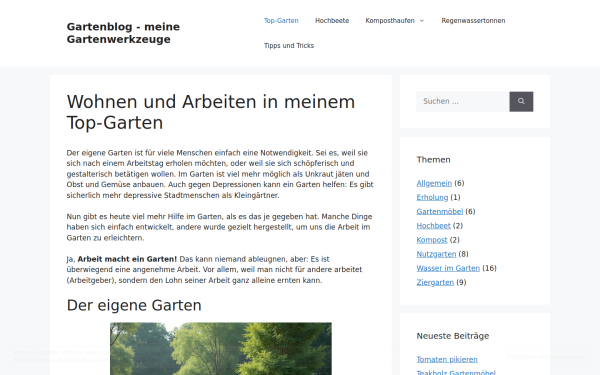Open the Top-Garten menu item
This screenshot has height=375, width=600.
tap(281, 21)
